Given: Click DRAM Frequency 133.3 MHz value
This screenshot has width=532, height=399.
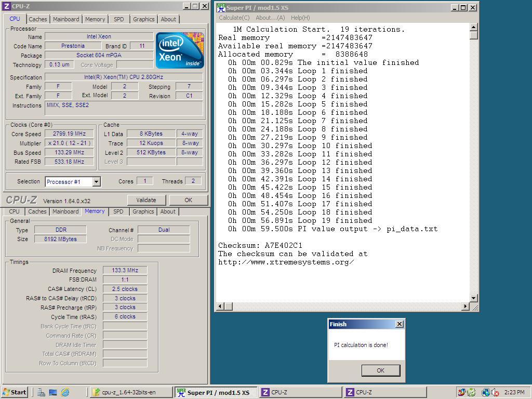Looking at the screenshot, I should (125, 270).
